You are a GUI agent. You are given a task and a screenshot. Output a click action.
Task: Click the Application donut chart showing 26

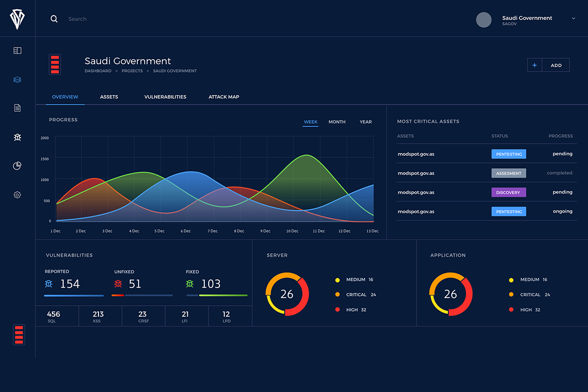[x=451, y=294]
